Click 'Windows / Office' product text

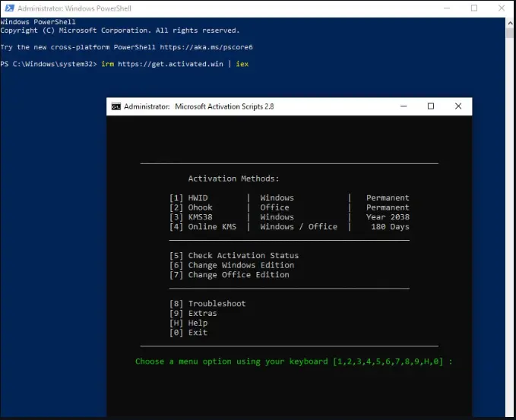[299, 227]
